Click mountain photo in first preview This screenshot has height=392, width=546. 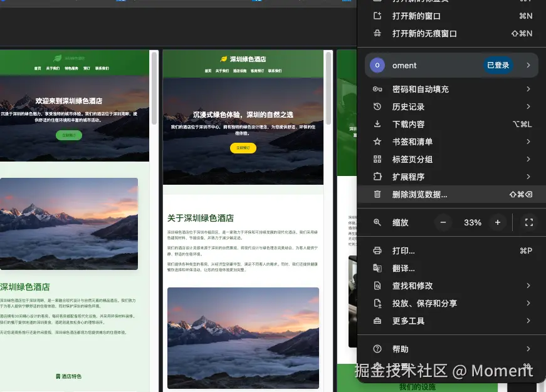[69, 224]
